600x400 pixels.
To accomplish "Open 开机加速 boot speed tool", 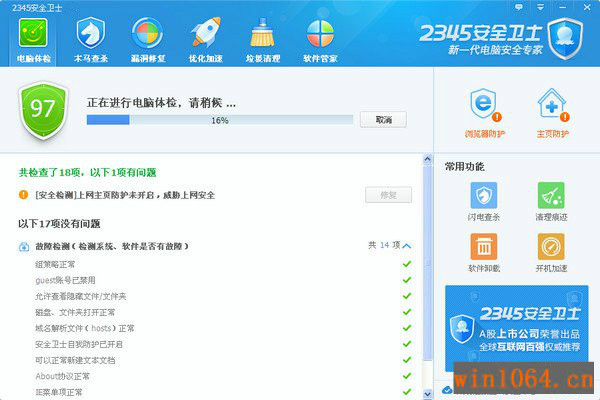I will tap(551, 253).
